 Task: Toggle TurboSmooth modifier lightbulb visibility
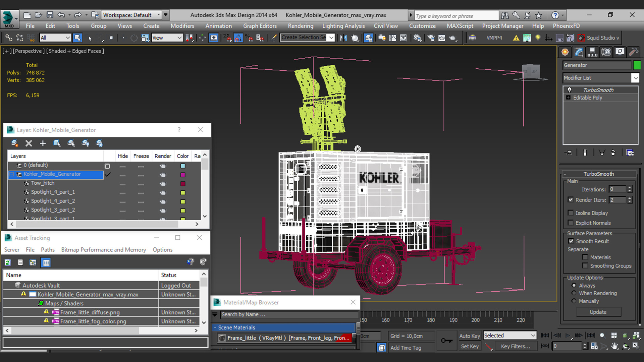click(x=569, y=90)
